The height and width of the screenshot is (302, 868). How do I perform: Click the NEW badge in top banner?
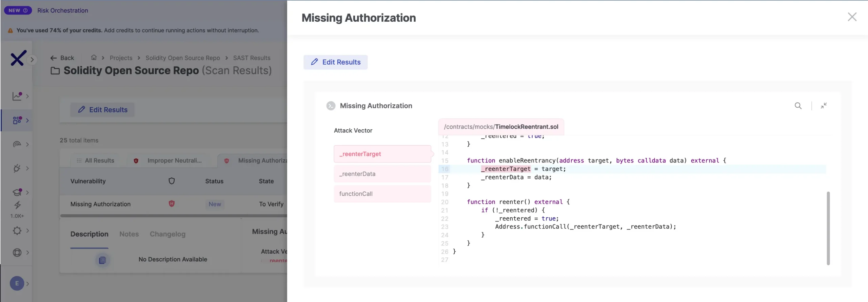(x=18, y=10)
